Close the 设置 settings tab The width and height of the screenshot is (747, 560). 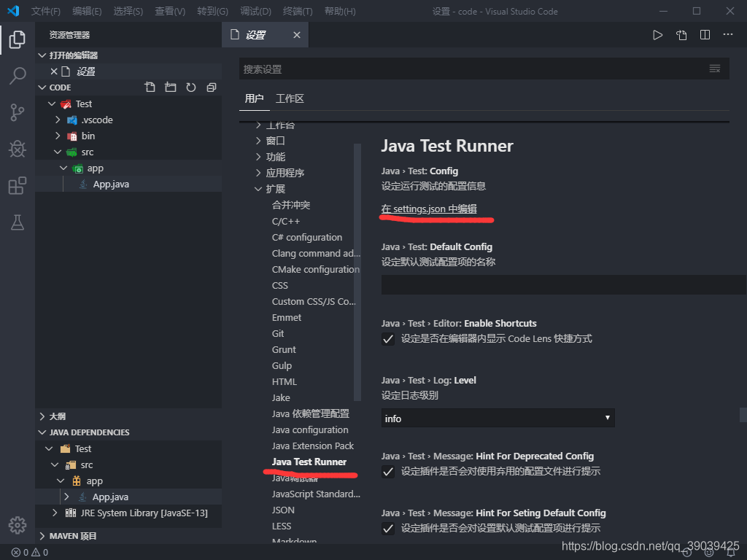click(297, 35)
